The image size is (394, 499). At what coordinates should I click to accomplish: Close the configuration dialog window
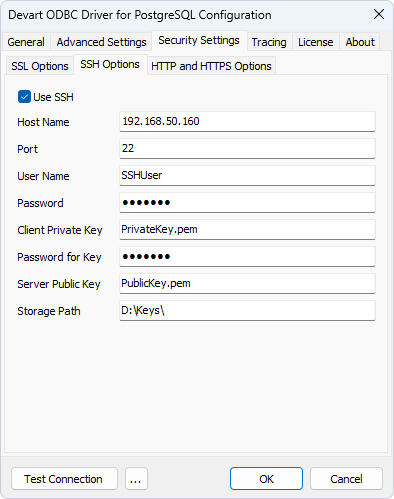(379, 14)
